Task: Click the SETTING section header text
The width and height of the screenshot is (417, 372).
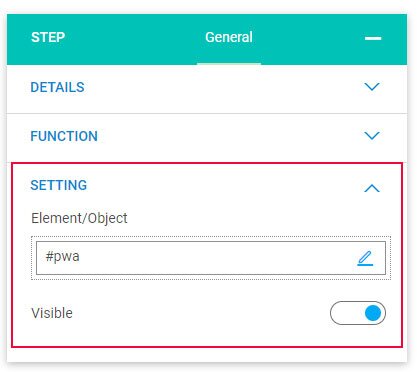Action: [59, 185]
